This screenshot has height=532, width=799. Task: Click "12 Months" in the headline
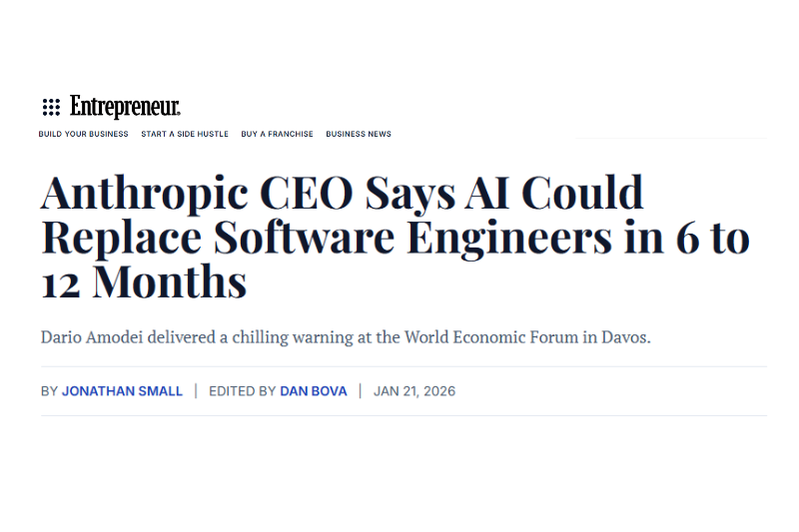click(144, 283)
